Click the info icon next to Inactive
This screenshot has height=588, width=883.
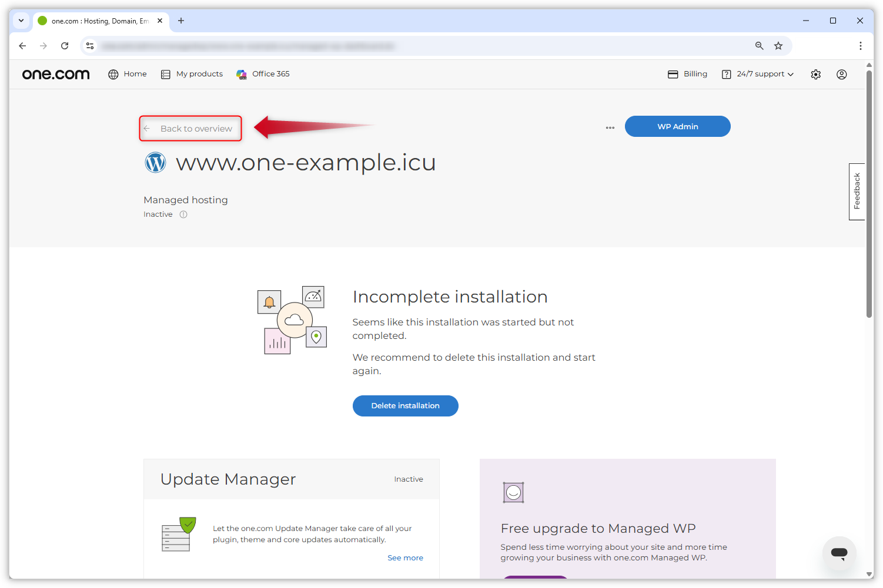point(183,214)
